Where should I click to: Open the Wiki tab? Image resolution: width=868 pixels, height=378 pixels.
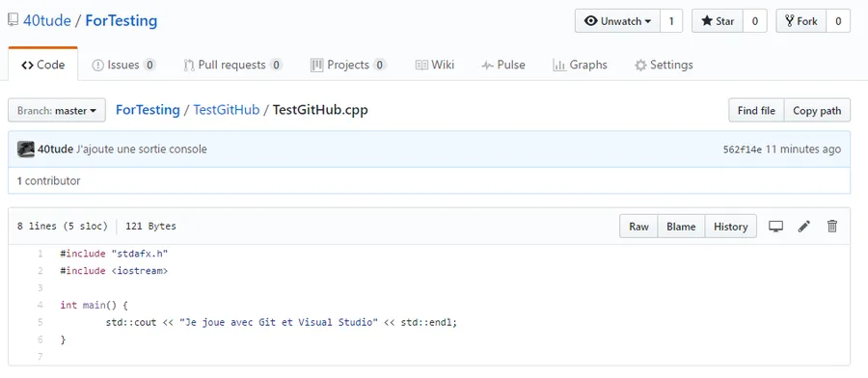pyautogui.click(x=435, y=65)
